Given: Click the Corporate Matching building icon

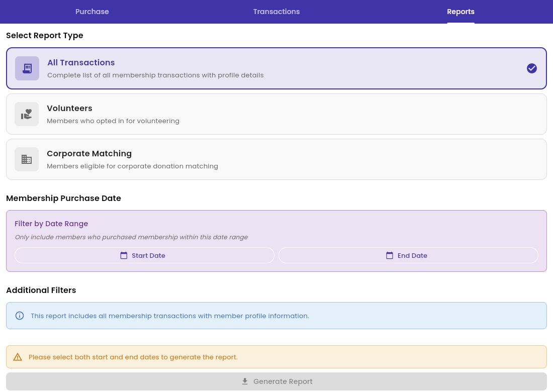Looking at the screenshot, I should [27, 159].
